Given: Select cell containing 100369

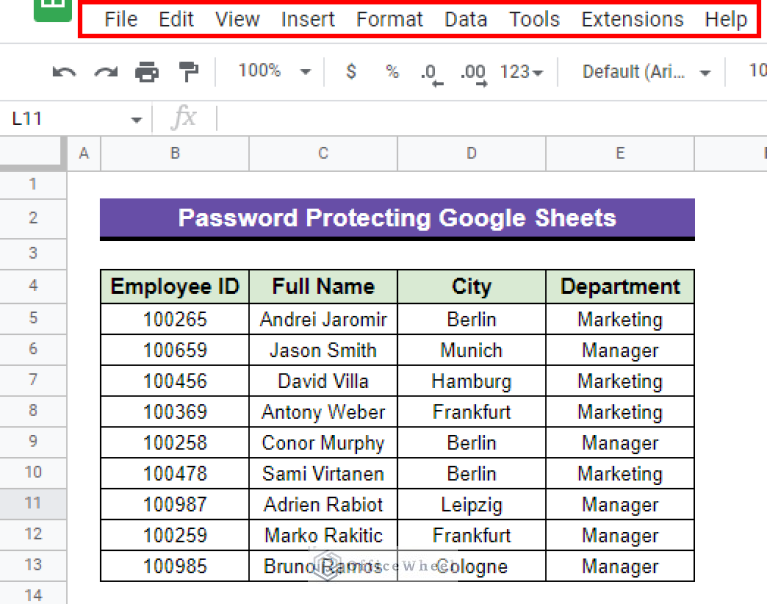Looking at the screenshot, I should click(175, 412).
